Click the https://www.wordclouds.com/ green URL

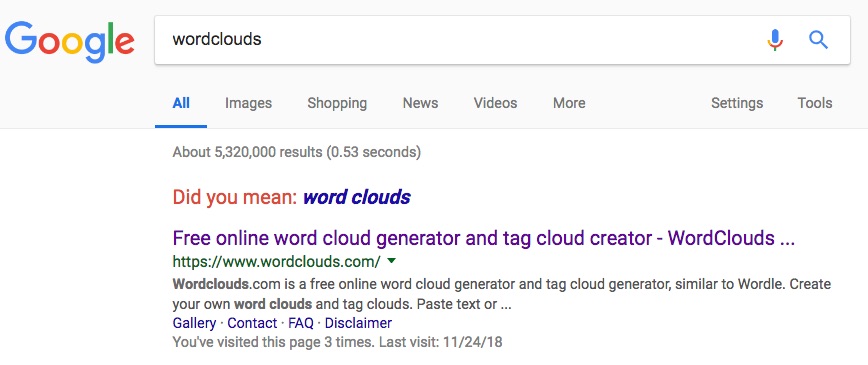(276, 261)
